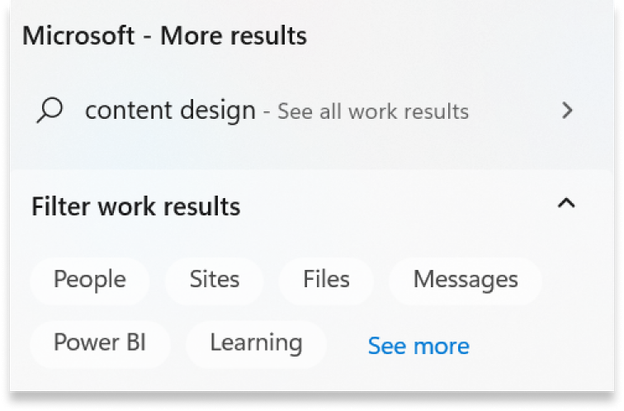624x411 pixels.
Task: Open work results via the chevron arrow
Action: pos(568,110)
